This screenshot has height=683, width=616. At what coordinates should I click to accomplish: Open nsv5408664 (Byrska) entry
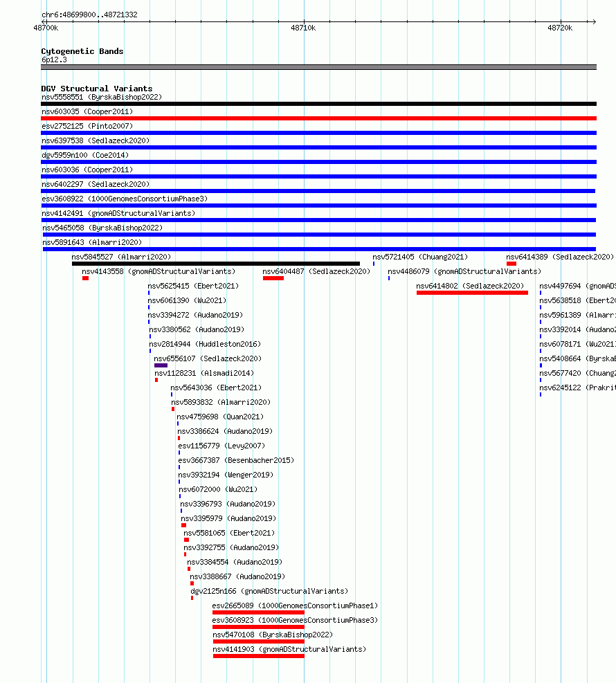[578, 358]
